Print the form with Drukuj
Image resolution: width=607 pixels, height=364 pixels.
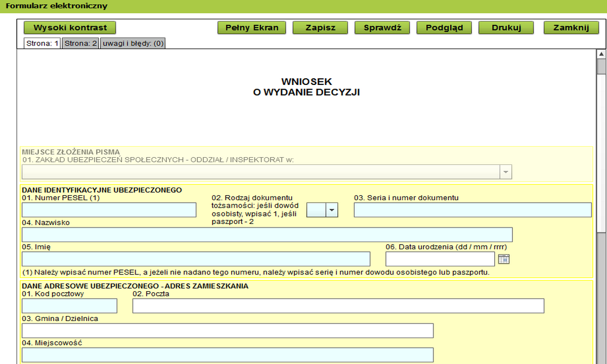click(x=506, y=28)
